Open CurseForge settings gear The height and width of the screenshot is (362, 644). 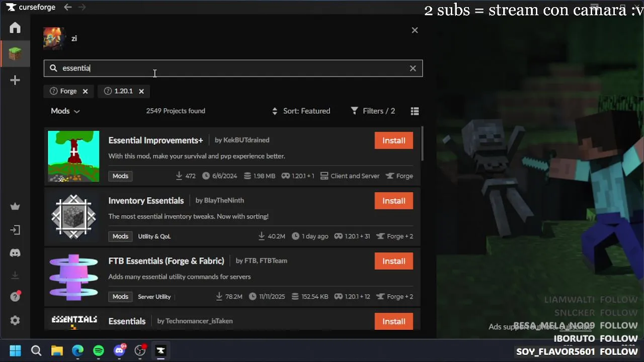[15, 320]
